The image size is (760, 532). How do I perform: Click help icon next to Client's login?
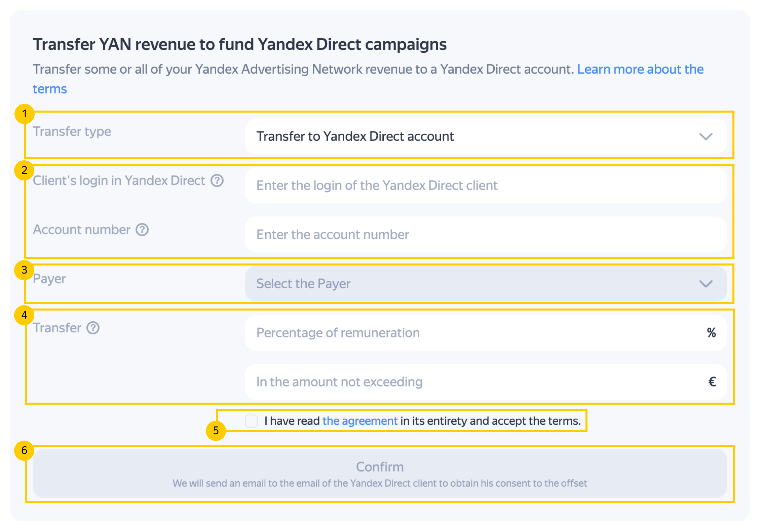point(217,181)
